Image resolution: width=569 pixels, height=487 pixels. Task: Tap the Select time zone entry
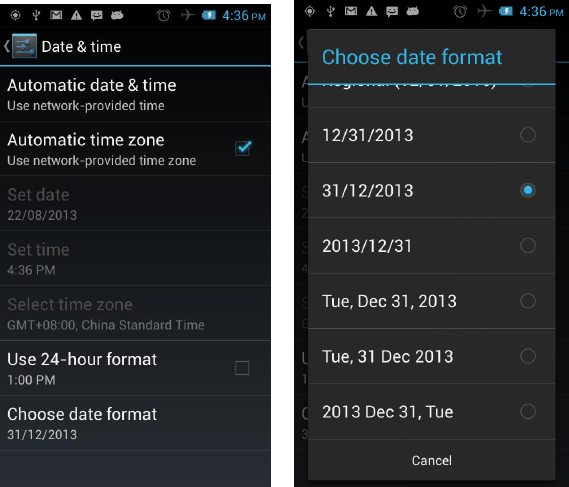(x=135, y=313)
